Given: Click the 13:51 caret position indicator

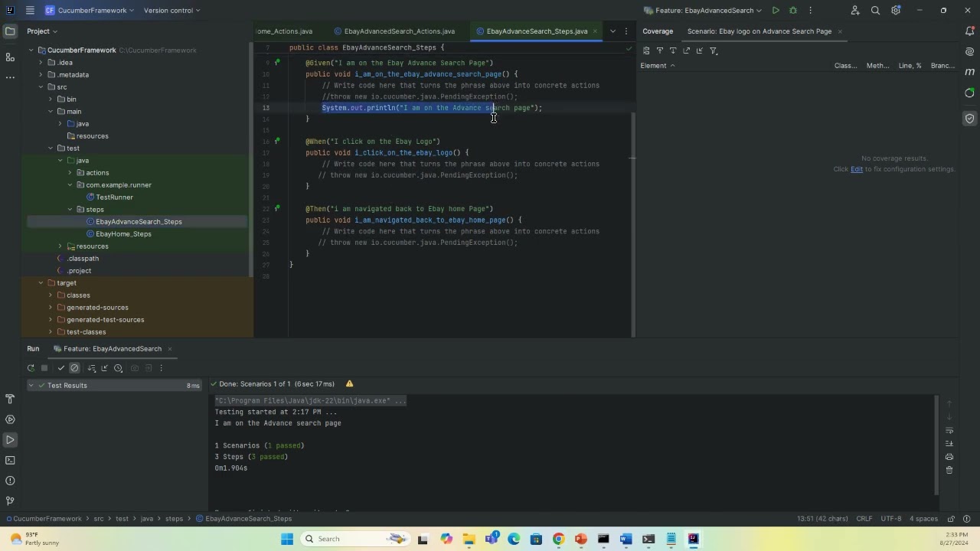Looking at the screenshot, I should pyautogui.click(x=822, y=519).
